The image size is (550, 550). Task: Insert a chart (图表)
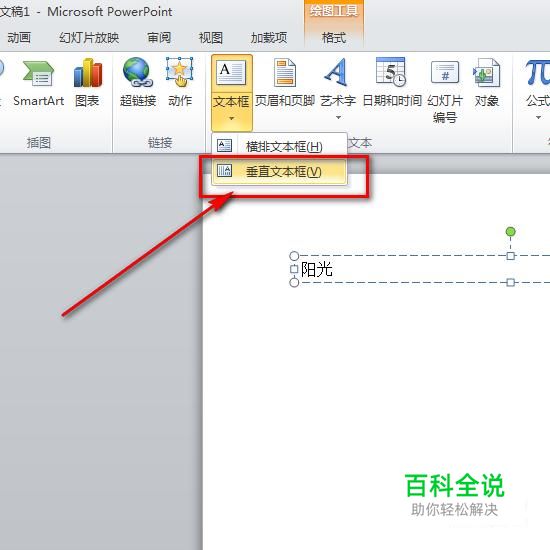point(87,83)
